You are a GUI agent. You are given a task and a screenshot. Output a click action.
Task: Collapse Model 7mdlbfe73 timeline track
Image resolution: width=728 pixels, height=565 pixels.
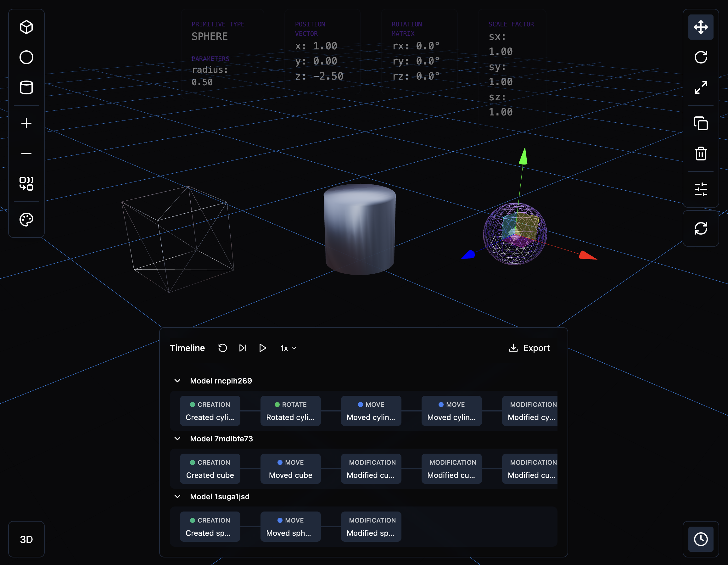177,439
